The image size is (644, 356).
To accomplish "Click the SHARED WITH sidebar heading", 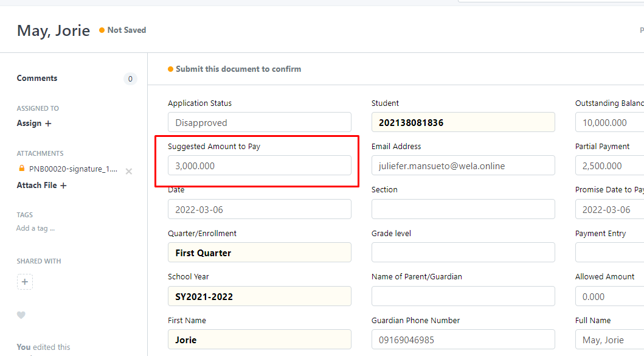I will click(38, 261).
